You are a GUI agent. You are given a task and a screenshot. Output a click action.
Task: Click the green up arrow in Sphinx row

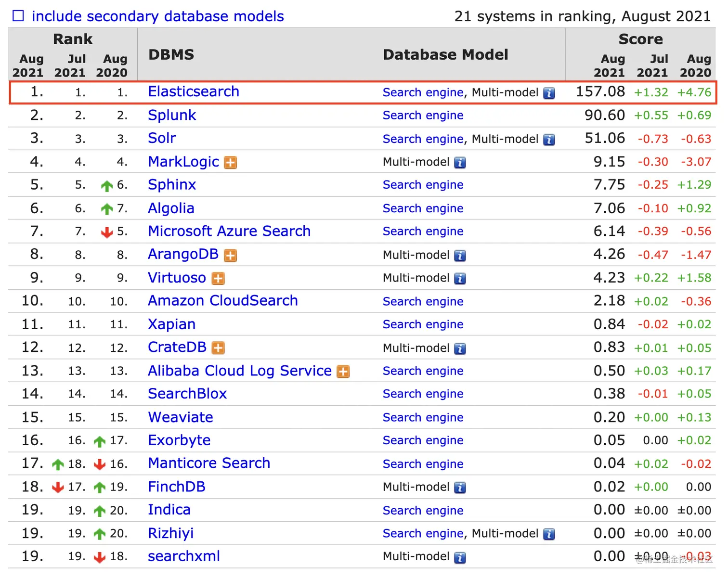[x=107, y=186]
